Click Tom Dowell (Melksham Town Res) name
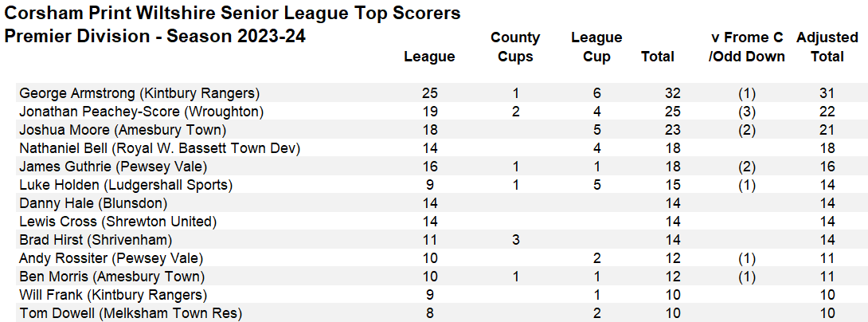Image resolution: width=868 pixels, height=322 pixels. 130,313
